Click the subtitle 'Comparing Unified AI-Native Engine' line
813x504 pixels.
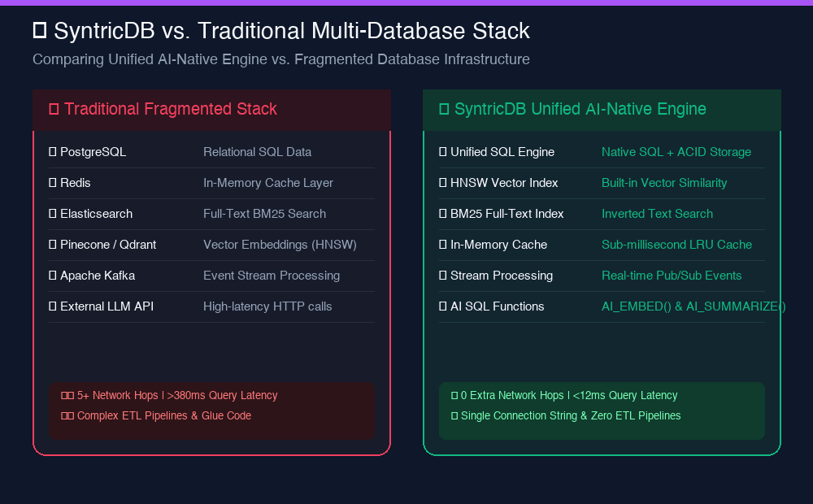[x=281, y=59]
